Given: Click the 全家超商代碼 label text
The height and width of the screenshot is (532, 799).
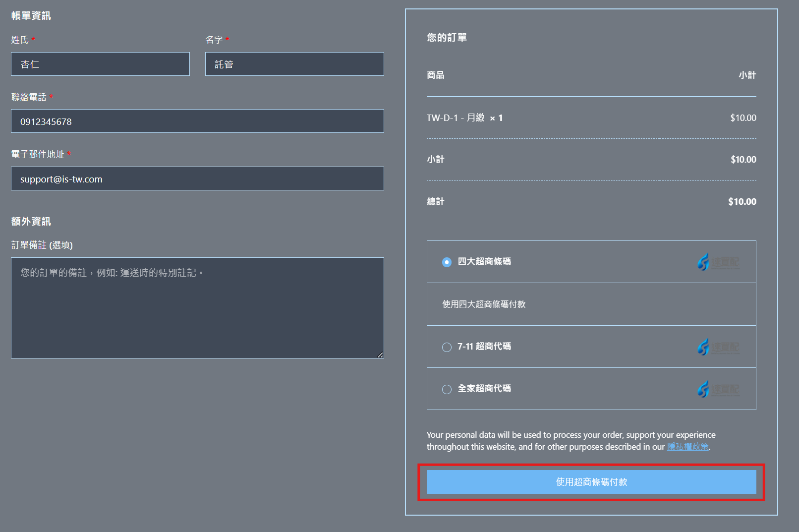Looking at the screenshot, I should (484, 389).
